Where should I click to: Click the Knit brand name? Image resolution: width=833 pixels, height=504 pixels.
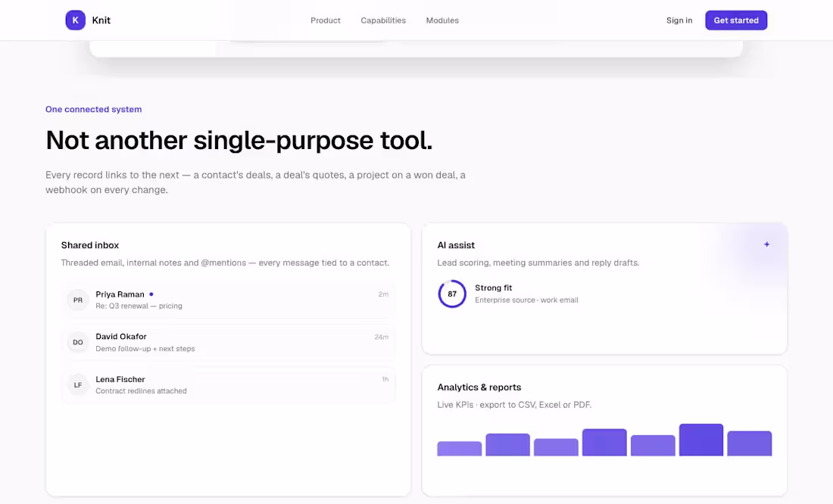(x=101, y=20)
